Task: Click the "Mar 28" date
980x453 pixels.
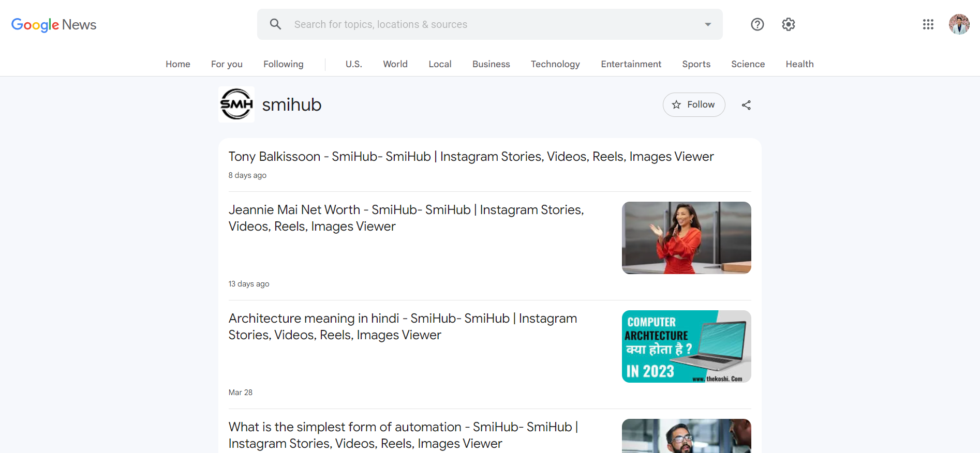Action: [x=241, y=392]
